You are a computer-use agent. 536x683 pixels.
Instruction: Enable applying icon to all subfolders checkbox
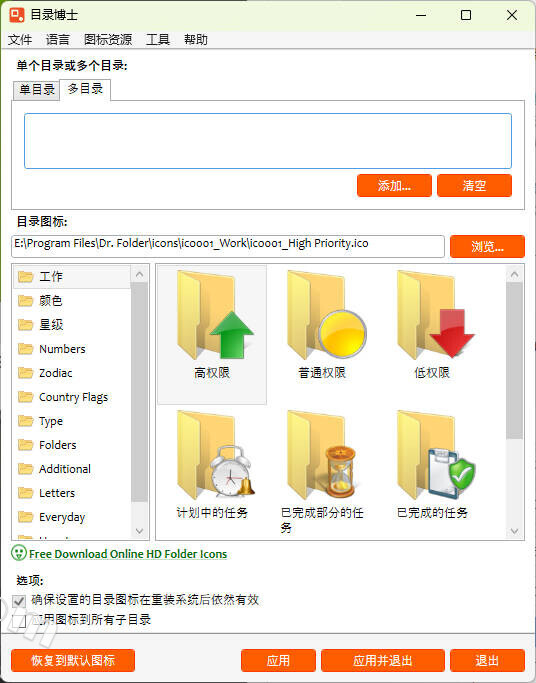click(19, 621)
